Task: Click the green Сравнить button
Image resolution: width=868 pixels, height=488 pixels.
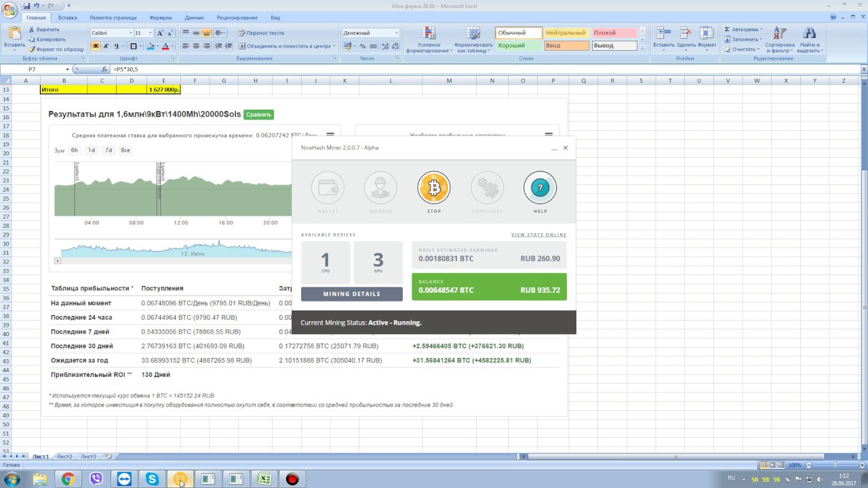Action: click(x=258, y=115)
